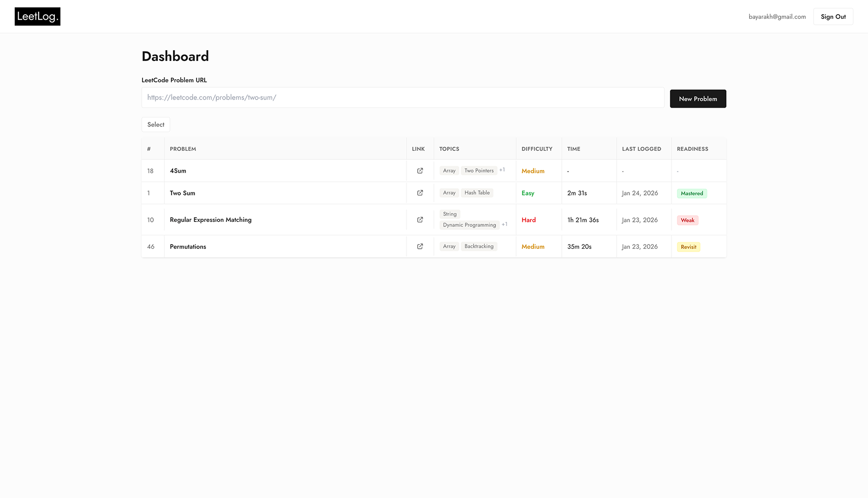Open Two Sum on LeetCode via link icon

420,193
